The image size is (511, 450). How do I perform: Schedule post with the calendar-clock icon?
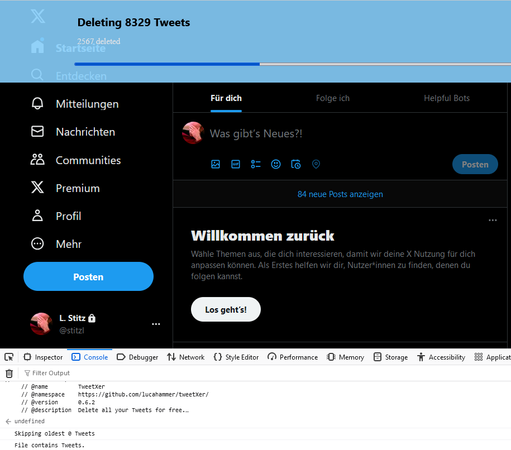[296, 164]
